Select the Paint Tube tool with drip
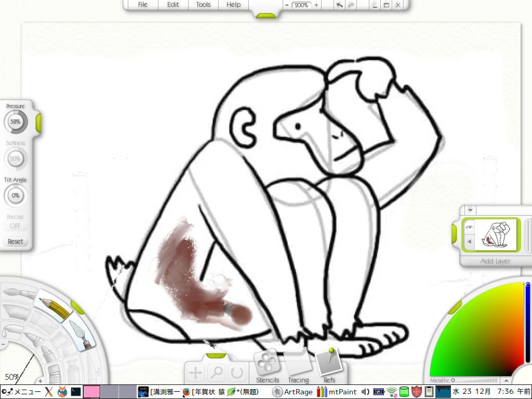Image resolution: width=532 pixels, height=399 pixels. pyautogui.click(x=11, y=330)
